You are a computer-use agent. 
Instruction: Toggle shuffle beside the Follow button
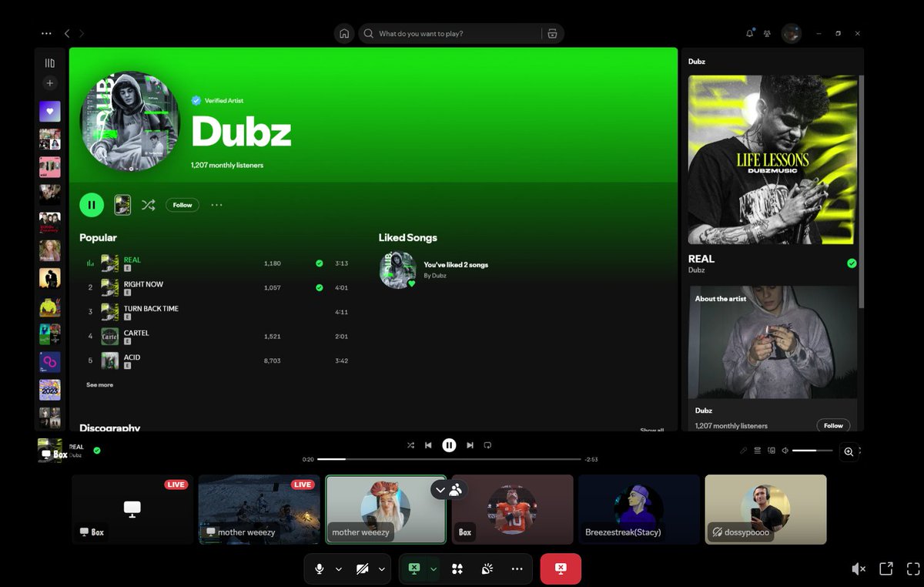149,205
